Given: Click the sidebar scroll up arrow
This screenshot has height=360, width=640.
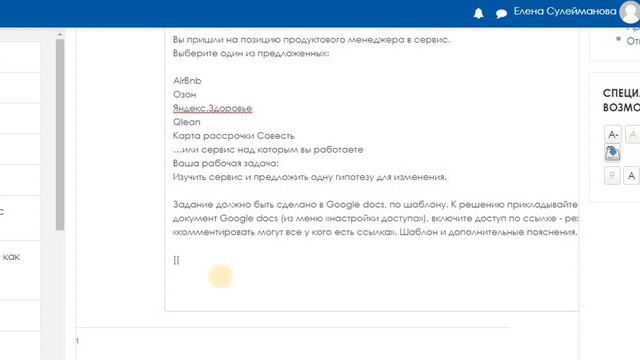Looking at the screenshot, I should (x=60, y=35).
